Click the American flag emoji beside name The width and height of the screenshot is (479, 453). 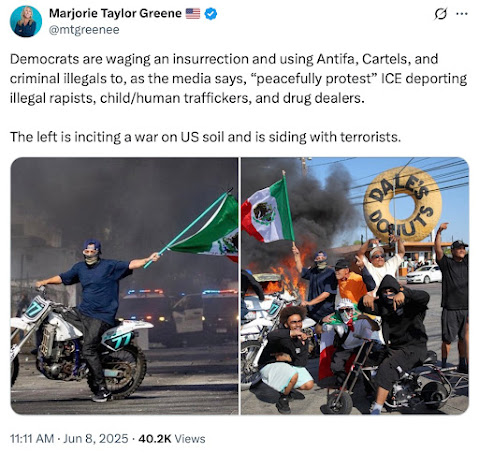point(193,14)
